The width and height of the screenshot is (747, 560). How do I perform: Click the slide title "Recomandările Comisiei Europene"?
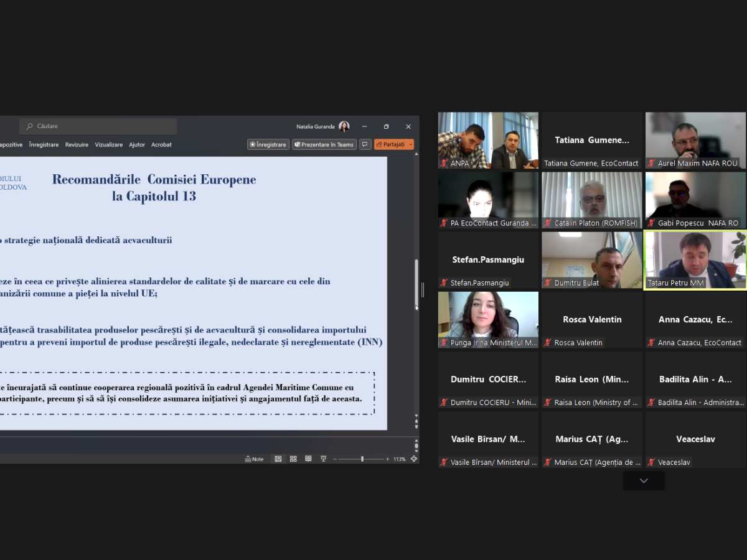pyautogui.click(x=154, y=180)
